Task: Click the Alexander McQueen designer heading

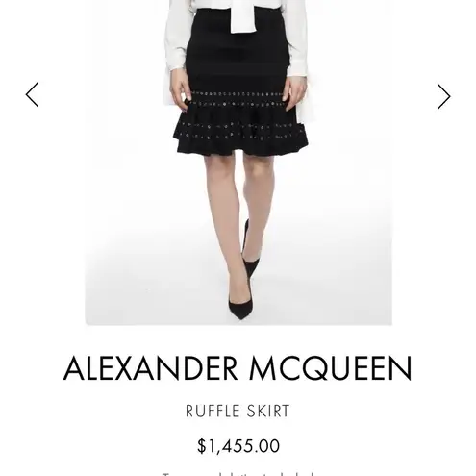Action: (238, 368)
